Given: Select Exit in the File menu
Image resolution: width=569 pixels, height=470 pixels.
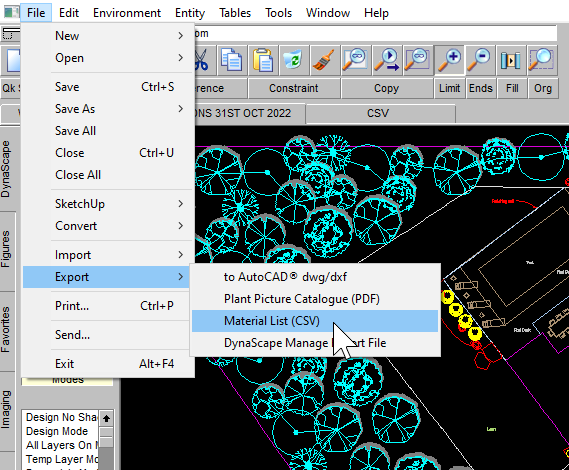Looking at the screenshot, I should [x=108, y=364].
